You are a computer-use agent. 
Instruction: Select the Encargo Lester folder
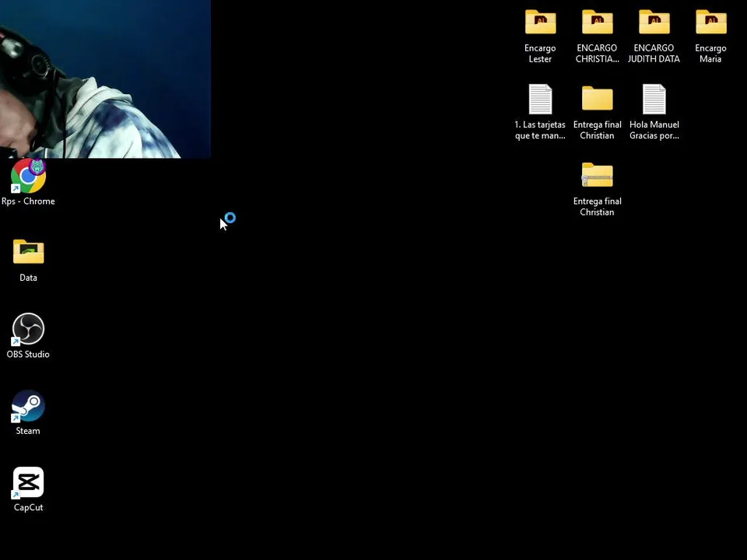coord(540,22)
